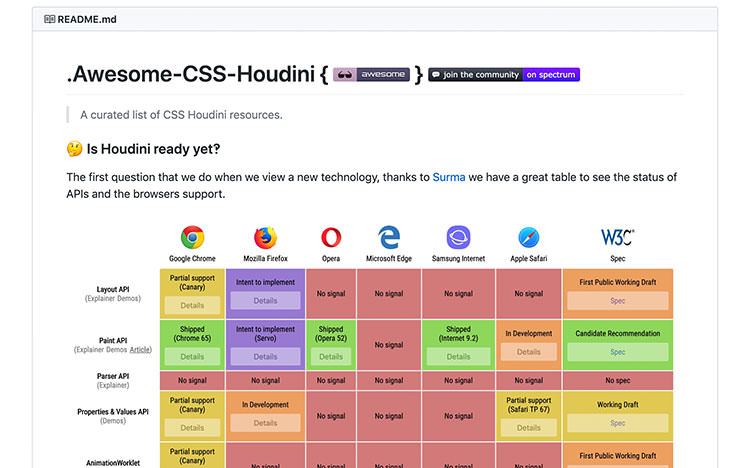Click the Microsoft Edge icon

tap(389, 238)
